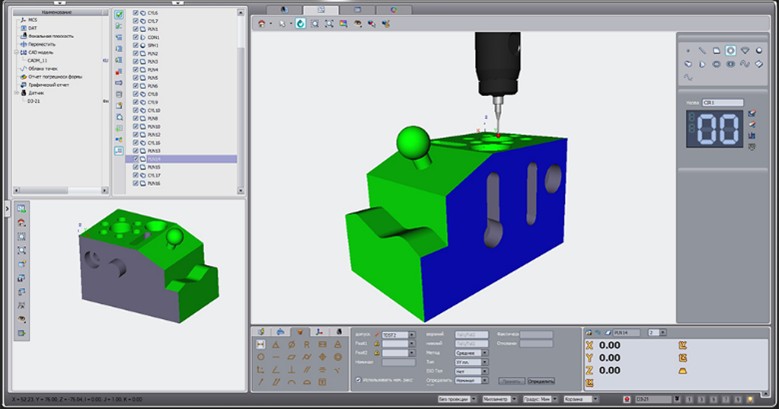Click the feature list vertical scrollbar
The height and width of the screenshot is (409, 779).
coord(241,100)
